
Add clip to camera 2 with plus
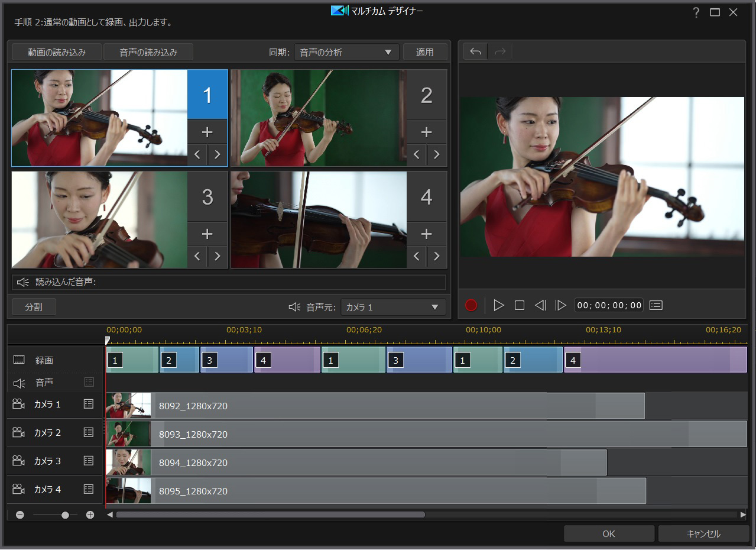tap(427, 131)
